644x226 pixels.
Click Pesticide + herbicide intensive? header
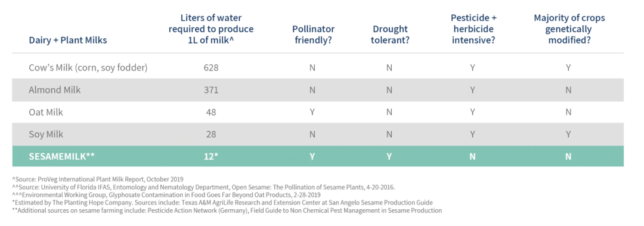click(x=472, y=29)
